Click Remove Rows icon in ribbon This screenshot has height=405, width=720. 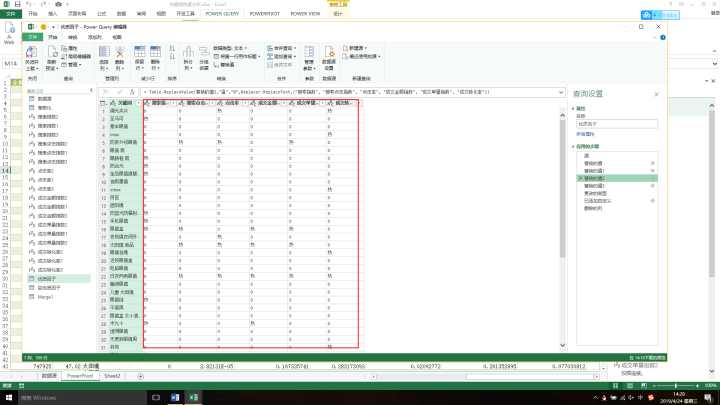[x=156, y=51]
